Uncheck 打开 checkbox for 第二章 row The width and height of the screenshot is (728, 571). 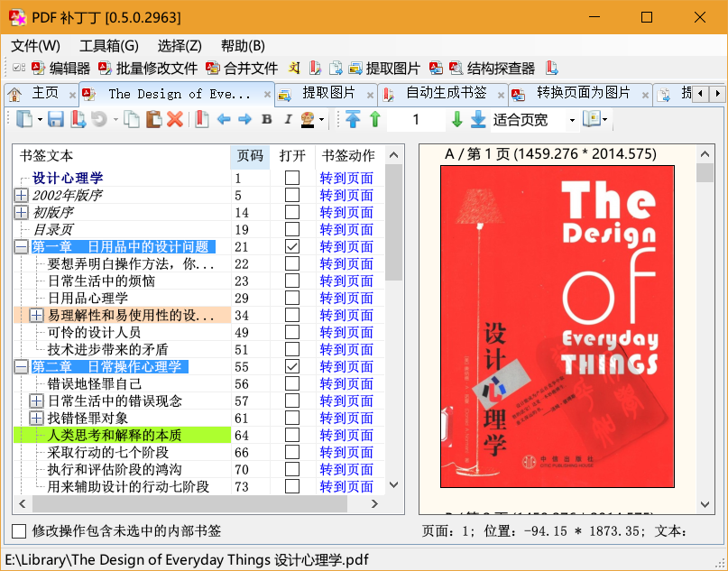[x=292, y=367]
